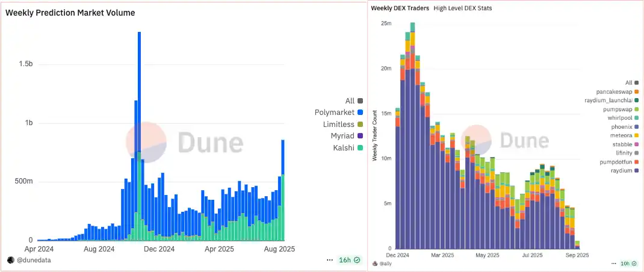Open the three-dot menu on Prediction Market chart
Image resolution: width=644 pixels, height=272 pixels.
point(329,260)
